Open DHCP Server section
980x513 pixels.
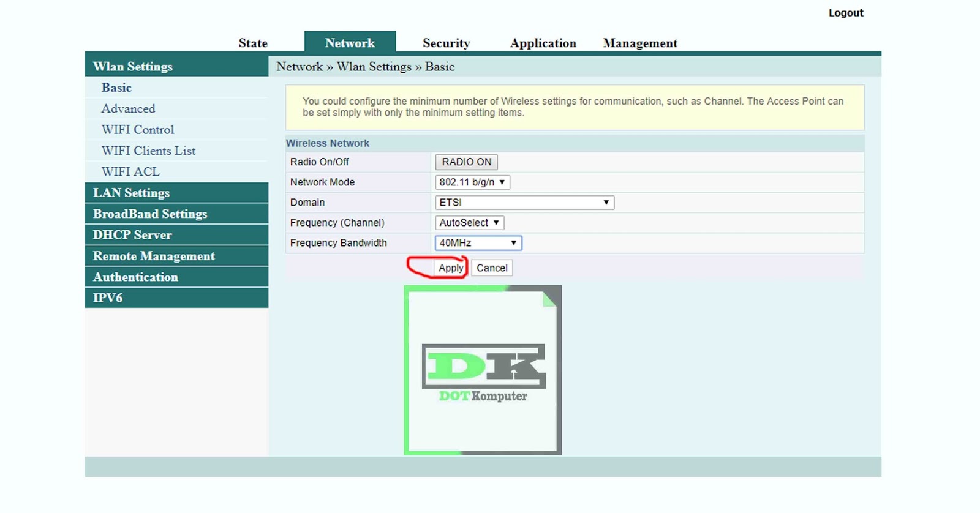click(176, 234)
